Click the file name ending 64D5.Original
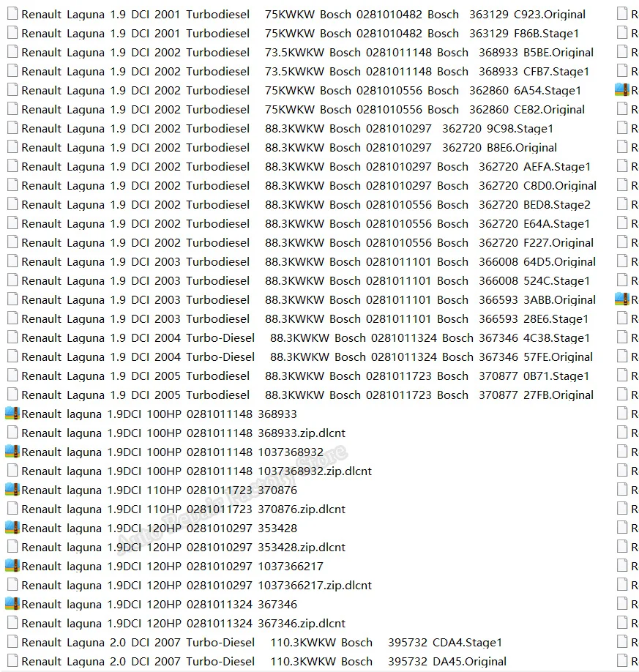Image resolution: width=639 pixels, height=672 pixels. tap(309, 262)
